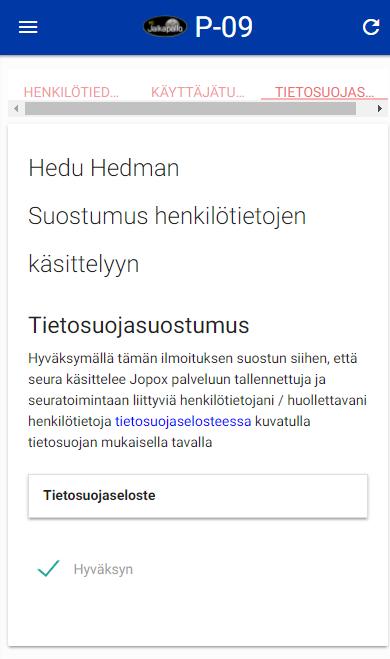The width and height of the screenshot is (390, 659).
Task: Open the hamburger menu
Action: click(28, 27)
